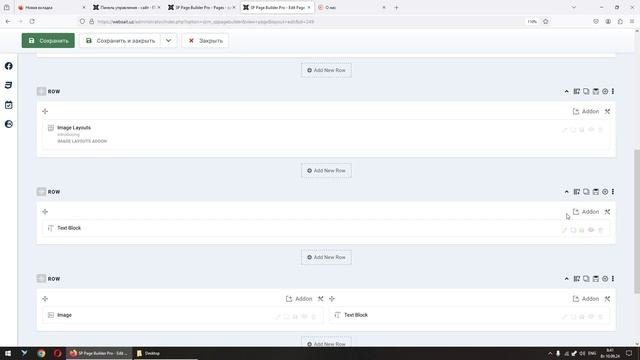Open the notification center in system tray
The height and width of the screenshot is (360, 640).
click(629, 353)
